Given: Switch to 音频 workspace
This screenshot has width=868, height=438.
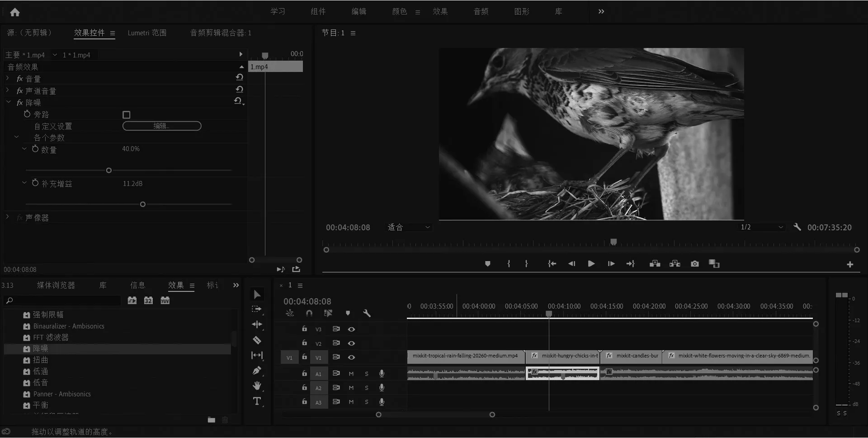Looking at the screenshot, I should [481, 11].
